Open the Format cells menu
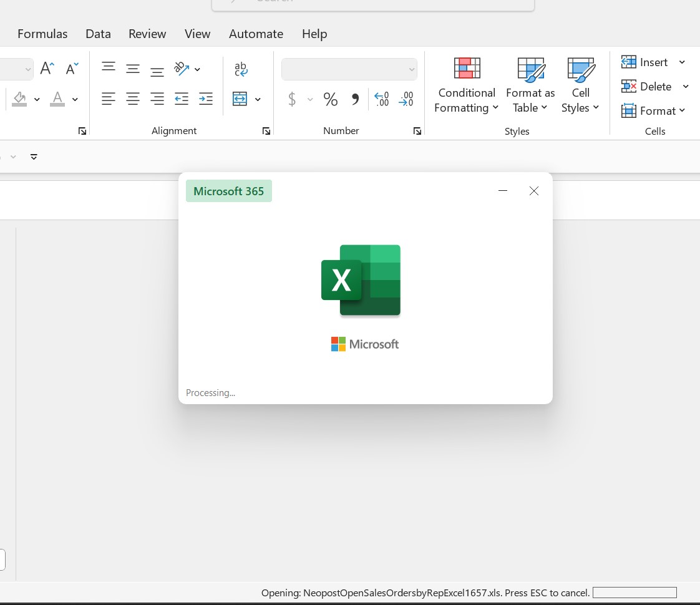 (x=653, y=110)
